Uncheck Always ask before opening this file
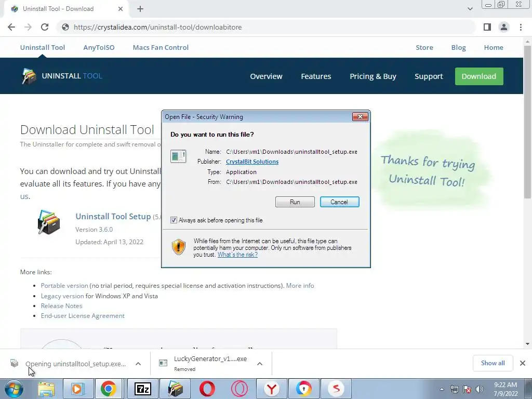 (x=174, y=220)
